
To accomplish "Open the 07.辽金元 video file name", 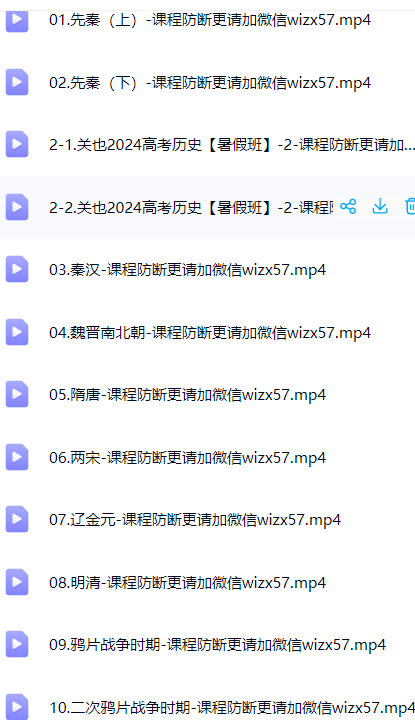I will click(195, 520).
